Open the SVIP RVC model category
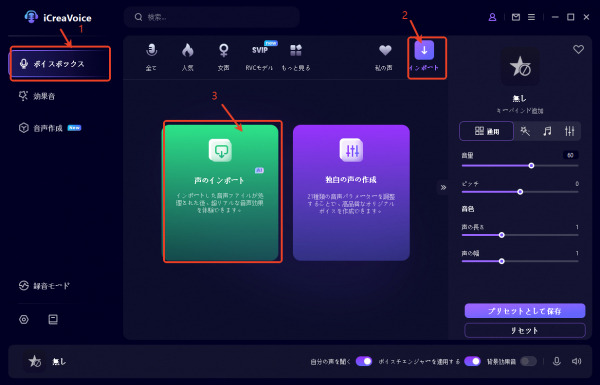 coord(259,57)
